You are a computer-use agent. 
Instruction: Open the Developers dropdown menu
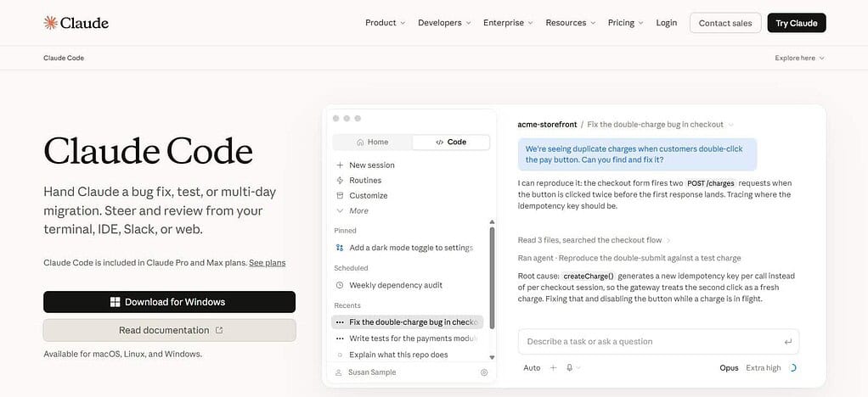coord(444,23)
